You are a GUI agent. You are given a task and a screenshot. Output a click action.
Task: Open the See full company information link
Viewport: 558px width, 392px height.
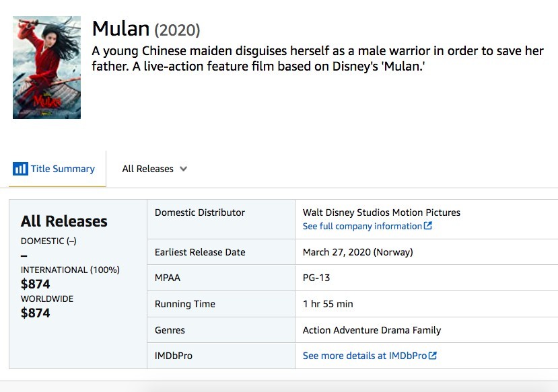362,226
